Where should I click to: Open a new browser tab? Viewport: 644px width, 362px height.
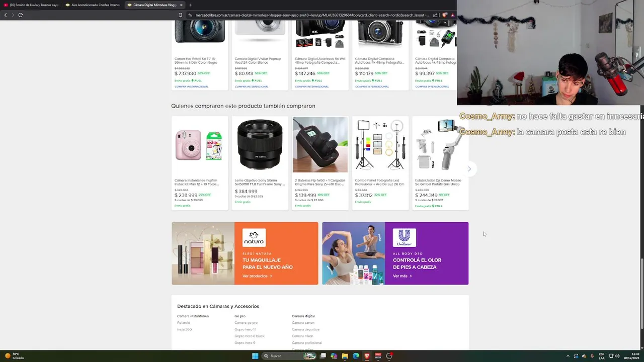point(190,5)
